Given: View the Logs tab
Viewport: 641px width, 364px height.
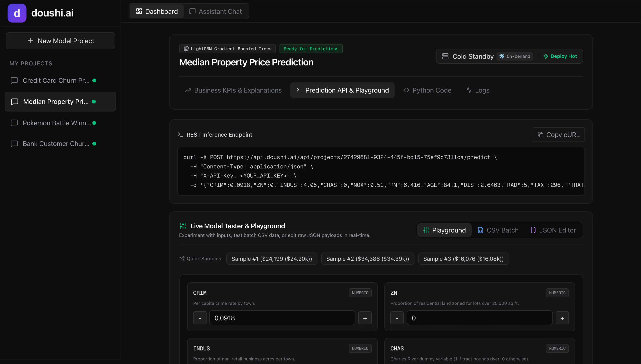Looking at the screenshot, I should 477,90.
